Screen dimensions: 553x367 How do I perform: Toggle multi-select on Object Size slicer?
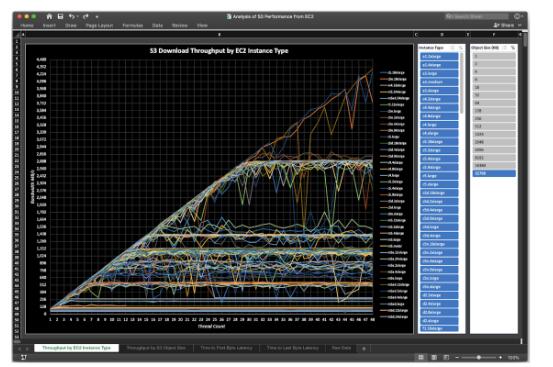(x=505, y=48)
